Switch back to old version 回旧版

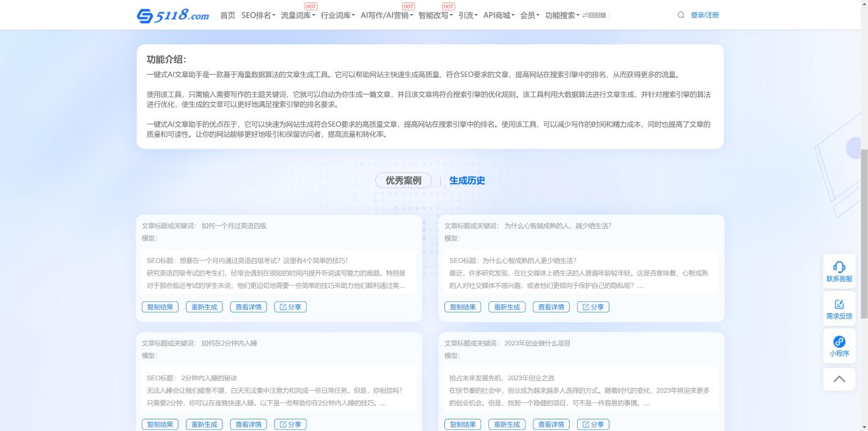(x=594, y=15)
